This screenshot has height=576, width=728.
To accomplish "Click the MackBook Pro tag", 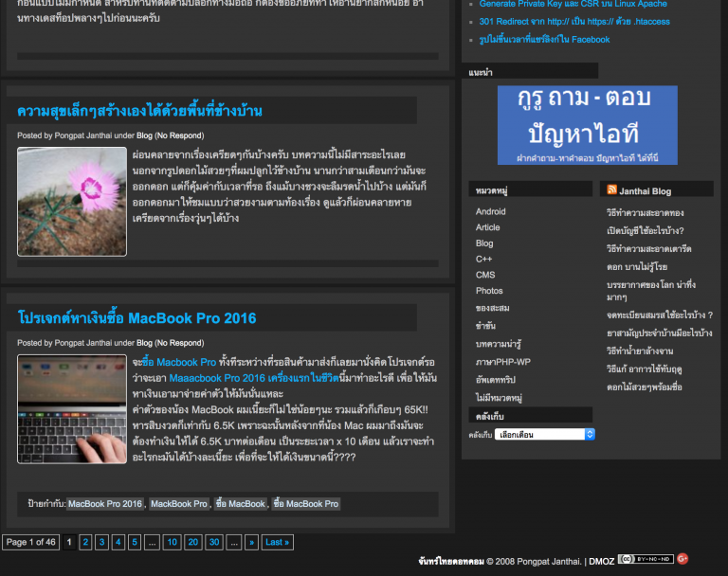I will (x=179, y=504).
